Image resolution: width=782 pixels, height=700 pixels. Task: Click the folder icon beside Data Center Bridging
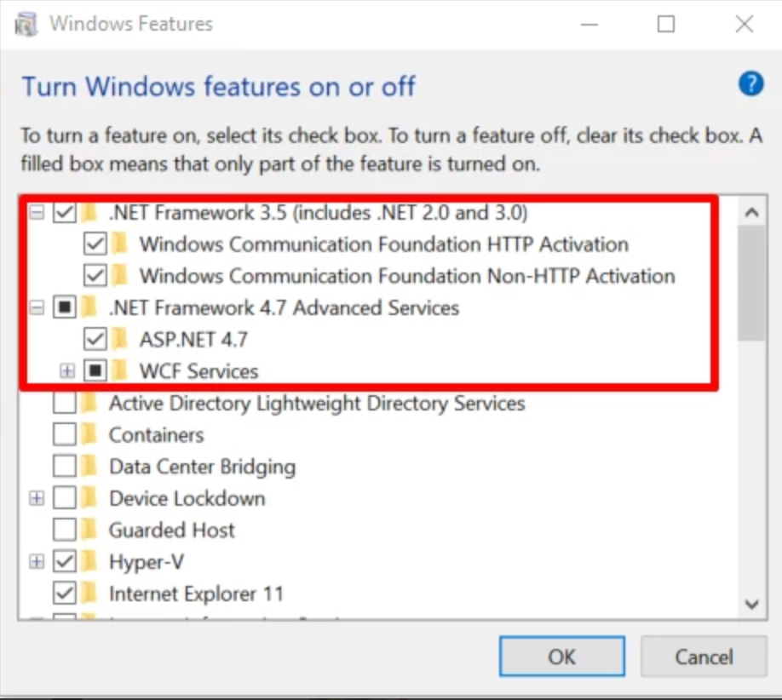(x=89, y=467)
